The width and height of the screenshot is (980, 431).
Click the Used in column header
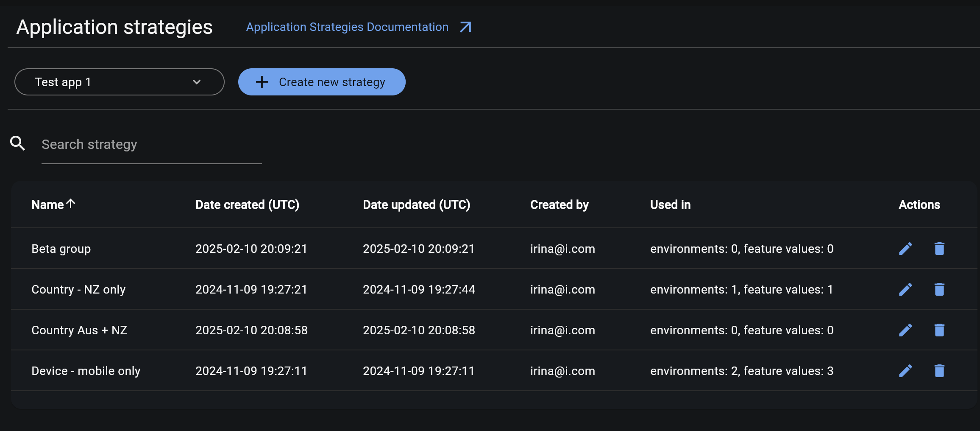click(670, 204)
